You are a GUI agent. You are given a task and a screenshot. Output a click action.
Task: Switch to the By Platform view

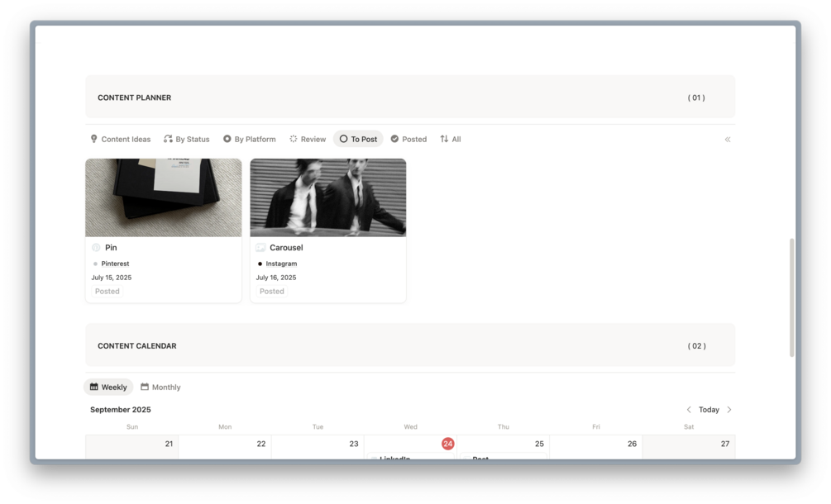click(250, 140)
